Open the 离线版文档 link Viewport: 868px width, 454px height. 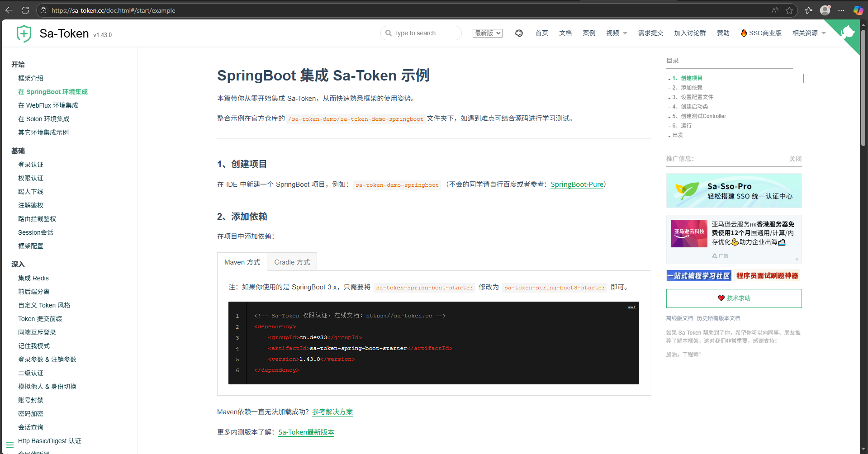click(x=679, y=318)
